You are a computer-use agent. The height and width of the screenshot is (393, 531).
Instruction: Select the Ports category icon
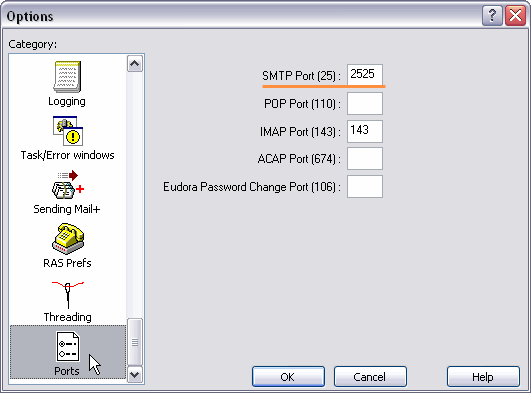(x=68, y=346)
